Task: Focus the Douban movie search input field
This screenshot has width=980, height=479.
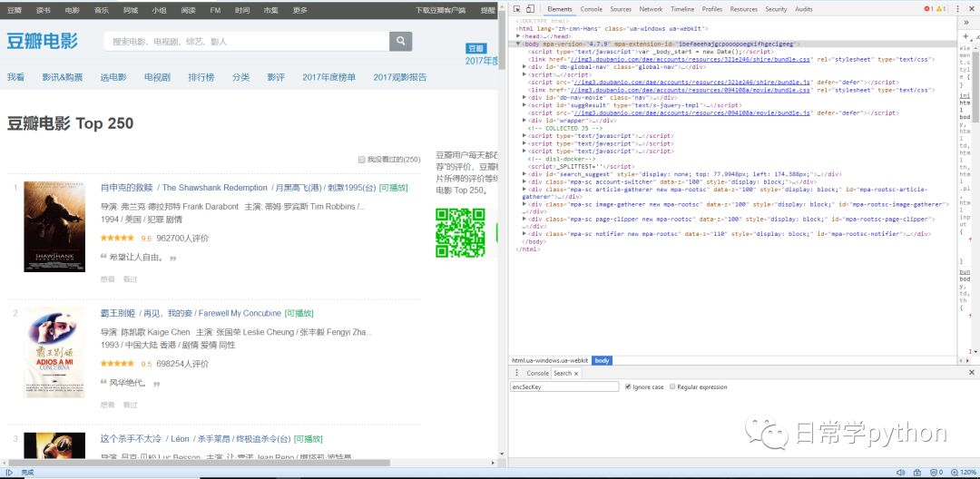Action: tap(247, 41)
